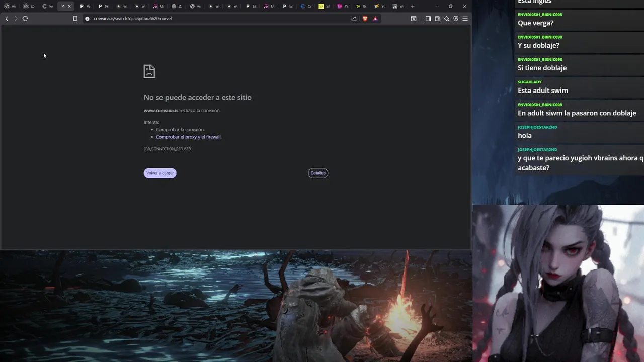Click the chat message 'Esta adult swim'

click(x=543, y=90)
